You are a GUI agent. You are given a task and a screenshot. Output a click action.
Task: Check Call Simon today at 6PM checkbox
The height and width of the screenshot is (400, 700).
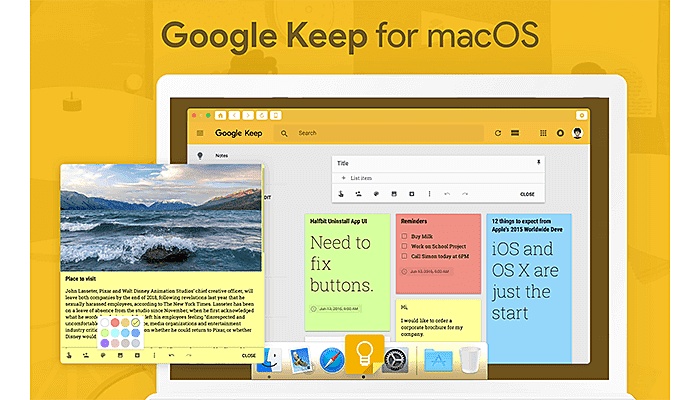point(404,256)
